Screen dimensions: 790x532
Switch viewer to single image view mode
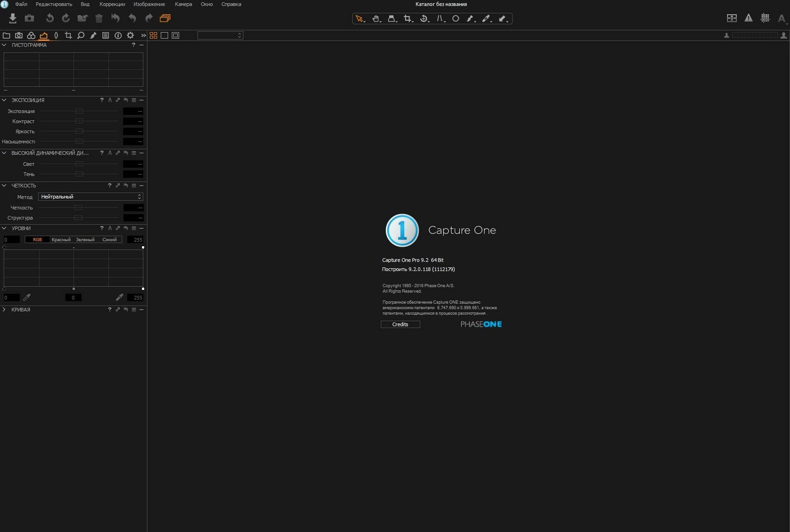164,35
